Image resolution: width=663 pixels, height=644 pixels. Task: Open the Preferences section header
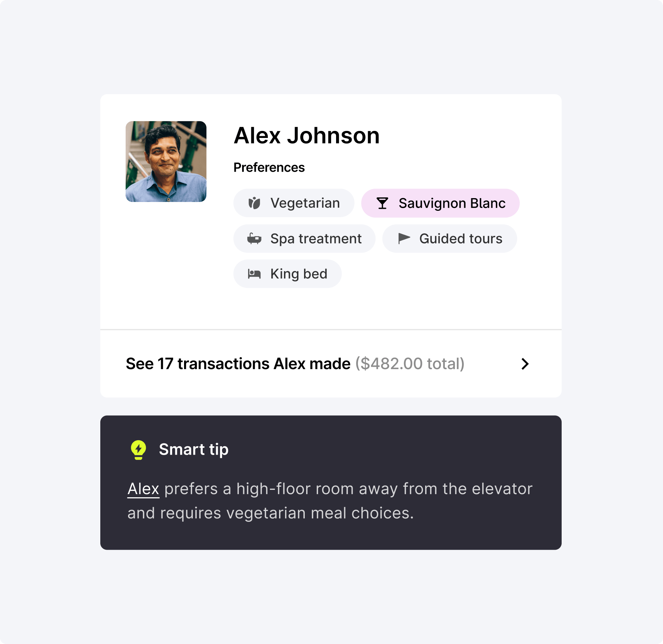[269, 167]
